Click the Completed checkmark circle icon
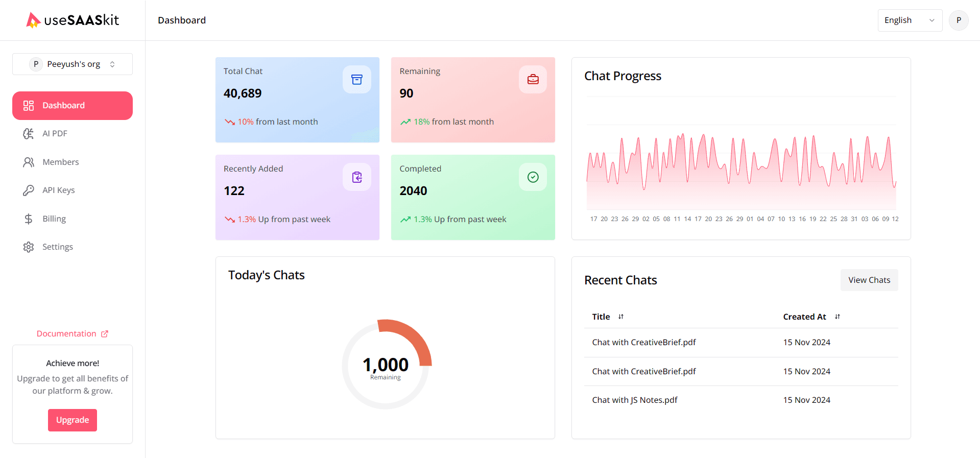The width and height of the screenshot is (980, 458). [533, 177]
